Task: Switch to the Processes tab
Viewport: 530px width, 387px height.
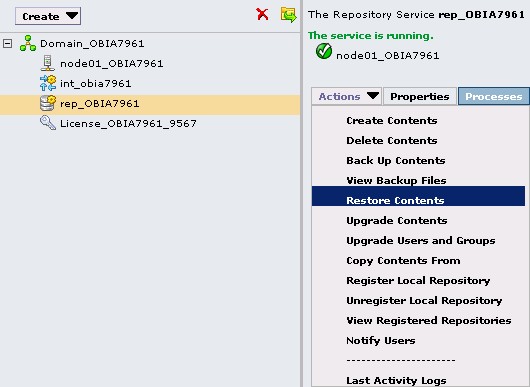Action: tap(493, 96)
